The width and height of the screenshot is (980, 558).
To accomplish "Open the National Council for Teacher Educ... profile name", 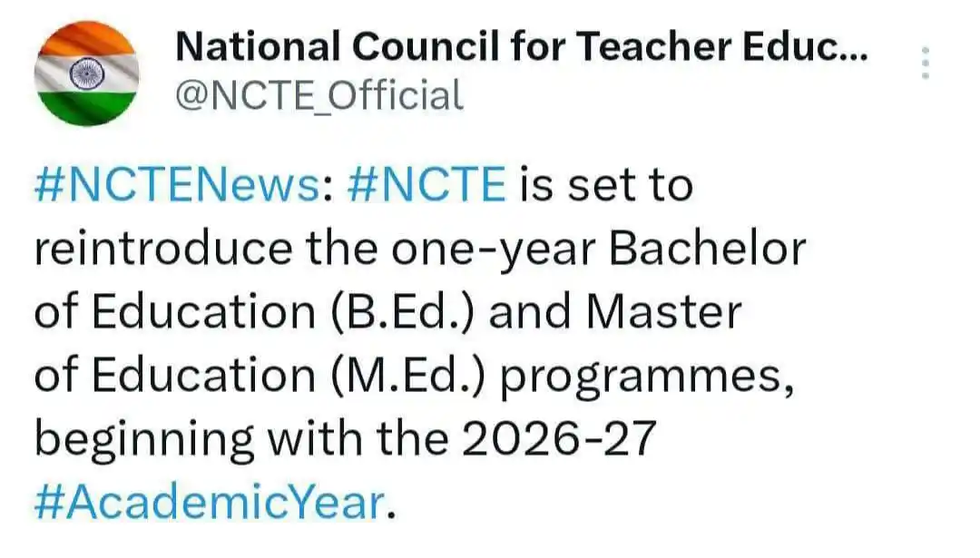I will (x=521, y=47).
